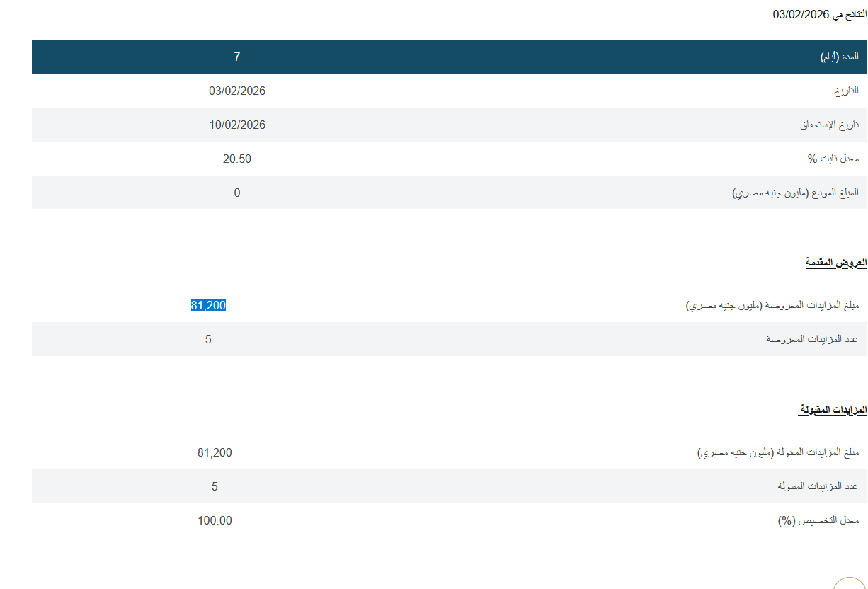Click the accepted bids amount value 81,200
This screenshot has width=868, height=589.
[215, 452]
